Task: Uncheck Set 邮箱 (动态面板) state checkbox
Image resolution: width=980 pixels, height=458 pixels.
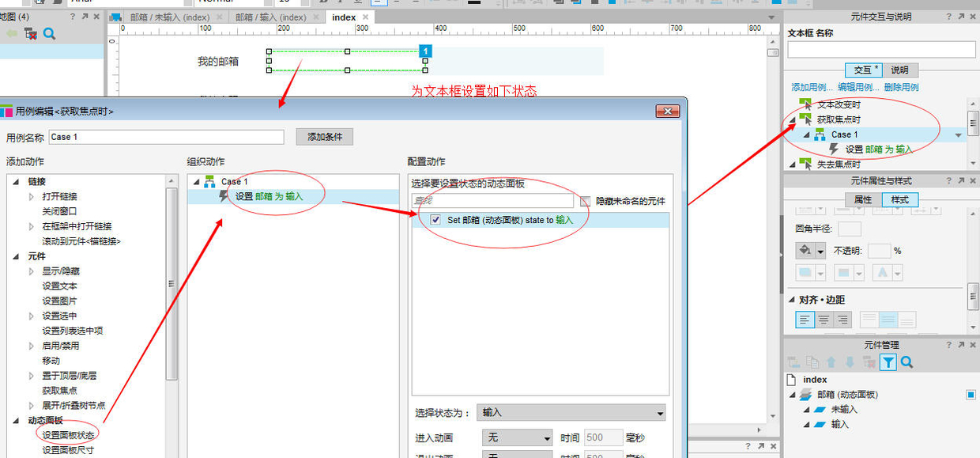Action: coord(435,220)
